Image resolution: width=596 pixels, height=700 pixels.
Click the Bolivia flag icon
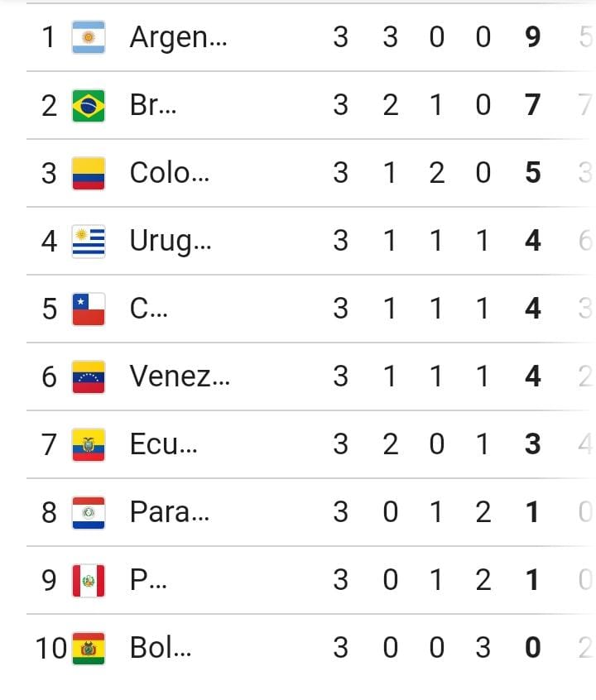pyautogui.click(x=89, y=648)
